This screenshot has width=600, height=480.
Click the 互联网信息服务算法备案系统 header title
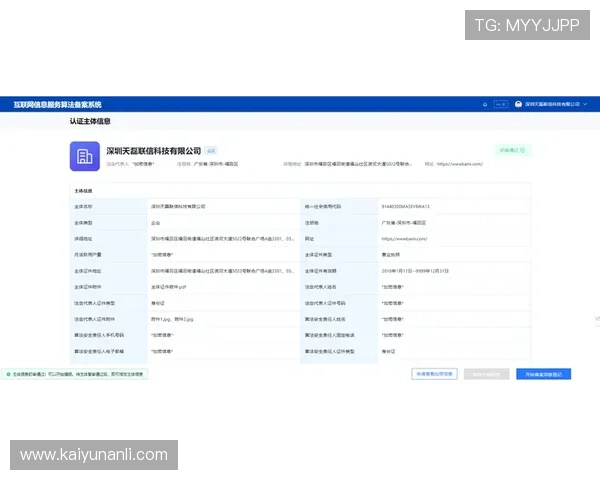click(x=57, y=104)
